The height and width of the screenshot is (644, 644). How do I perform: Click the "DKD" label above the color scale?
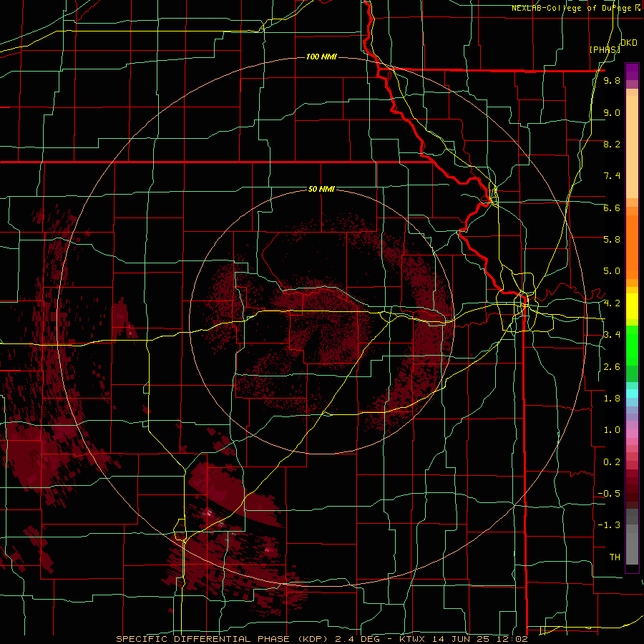click(628, 43)
